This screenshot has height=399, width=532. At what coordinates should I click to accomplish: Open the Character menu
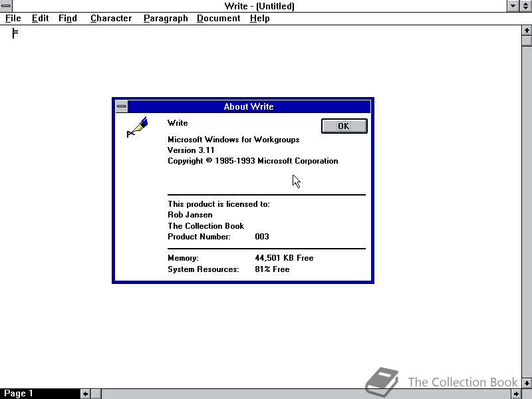(x=111, y=19)
